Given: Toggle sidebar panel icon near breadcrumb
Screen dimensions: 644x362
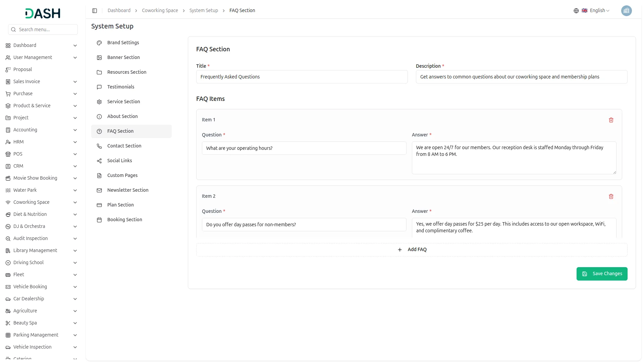Looking at the screenshot, I should [95, 11].
